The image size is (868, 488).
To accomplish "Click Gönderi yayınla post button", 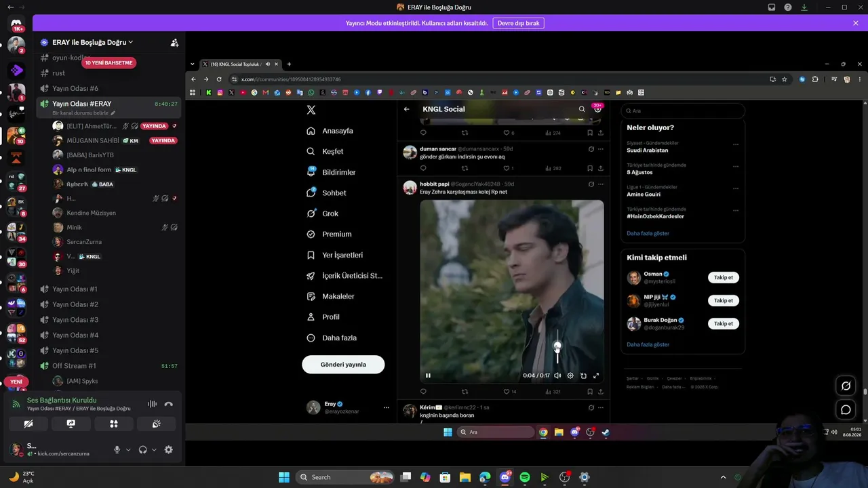I will [343, 365].
